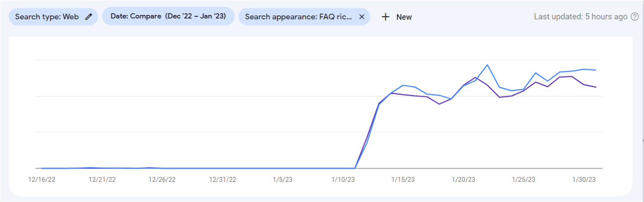Select the blue line's highest peak point
The height and width of the screenshot is (202, 644).
pos(488,65)
